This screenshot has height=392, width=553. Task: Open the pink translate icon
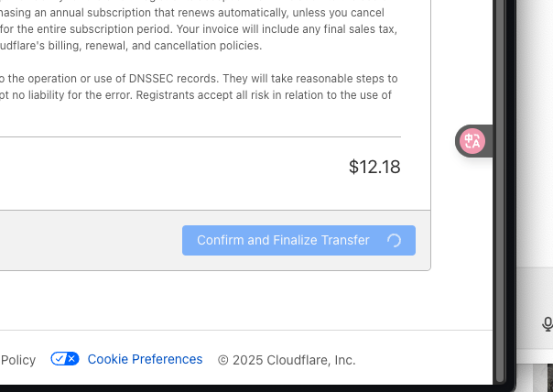tap(472, 141)
